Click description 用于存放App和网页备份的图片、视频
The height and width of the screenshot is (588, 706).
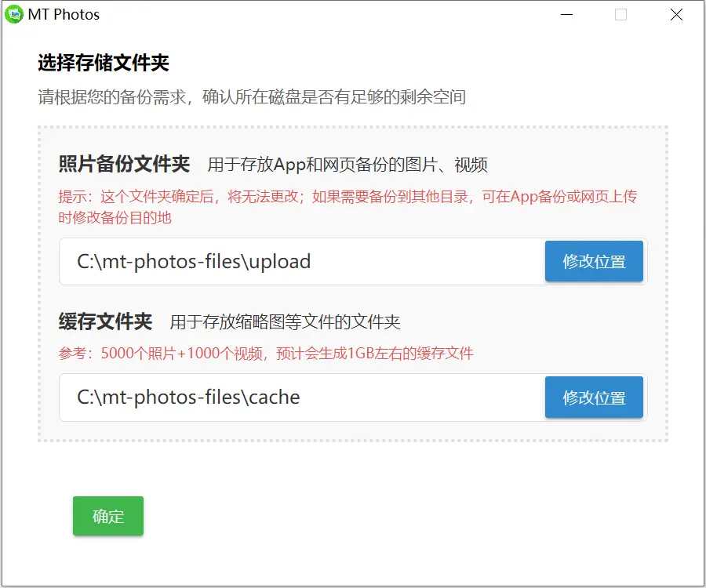348,165
